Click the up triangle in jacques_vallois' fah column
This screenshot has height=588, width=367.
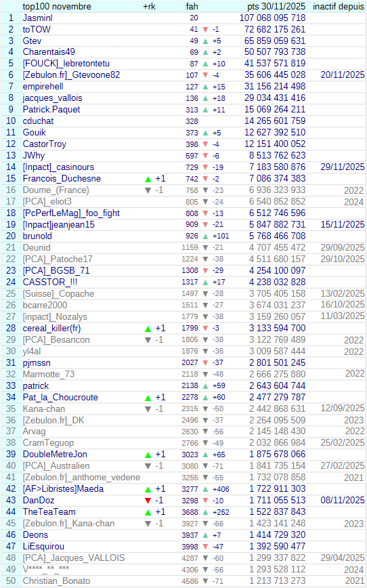(x=205, y=99)
